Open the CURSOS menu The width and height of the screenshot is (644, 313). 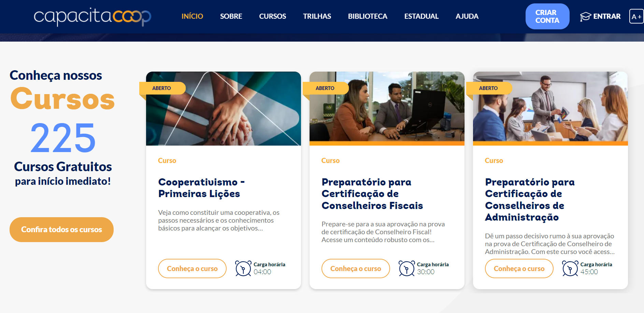tap(272, 16)
